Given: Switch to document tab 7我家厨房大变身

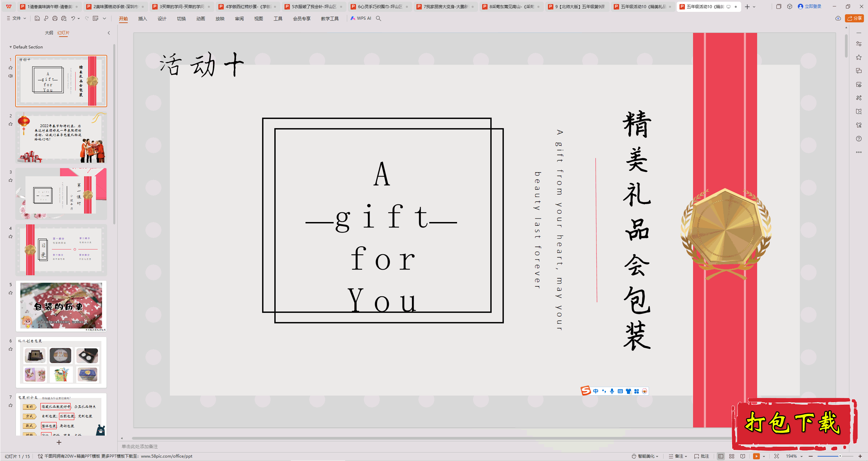Looking at the screenshot, I should (x=446, y=6).
